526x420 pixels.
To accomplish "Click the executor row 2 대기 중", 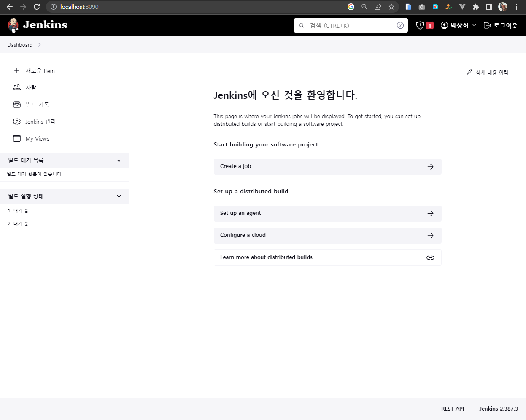I will [x=65, y=224].
